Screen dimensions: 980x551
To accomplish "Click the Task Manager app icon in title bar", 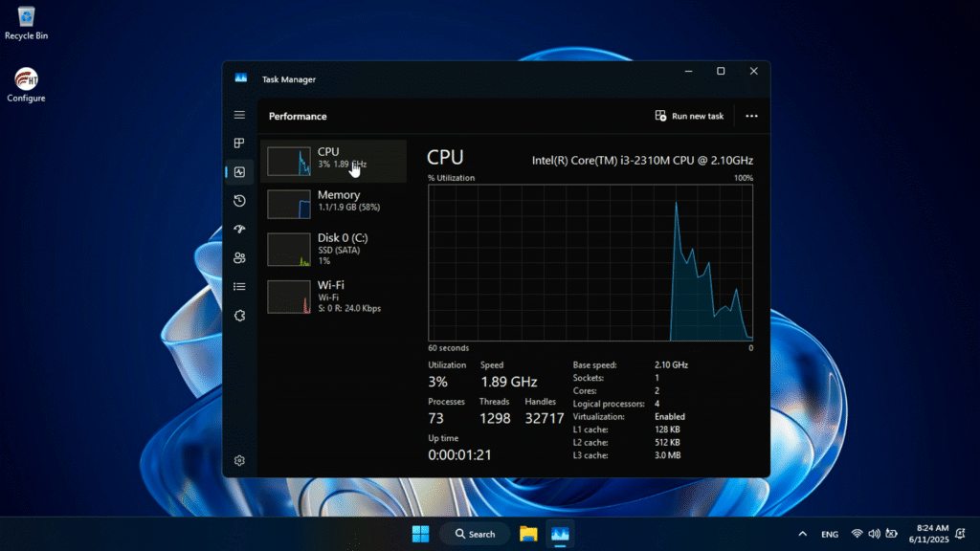I will click(240, 78).
